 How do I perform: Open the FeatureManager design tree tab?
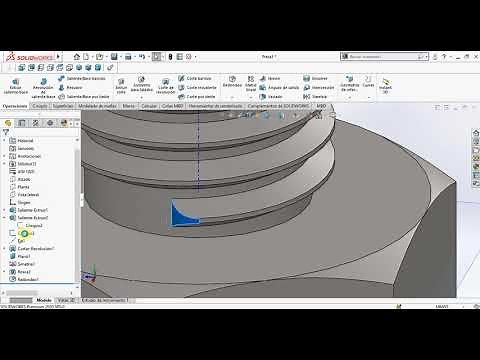point(8,123)
